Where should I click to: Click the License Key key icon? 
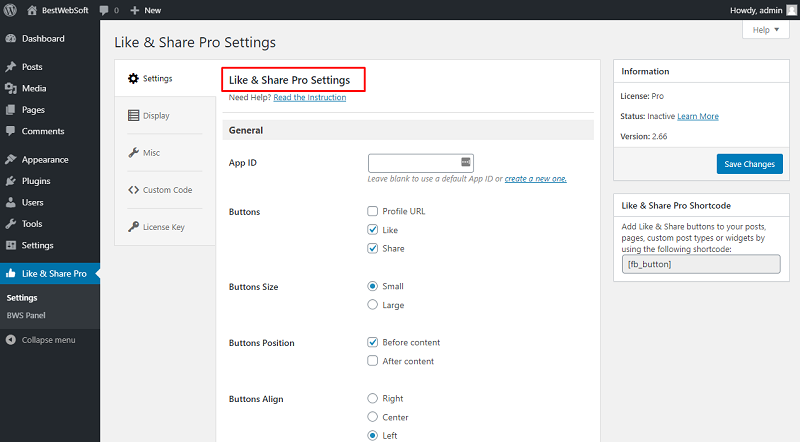click(x=133, y=226)
